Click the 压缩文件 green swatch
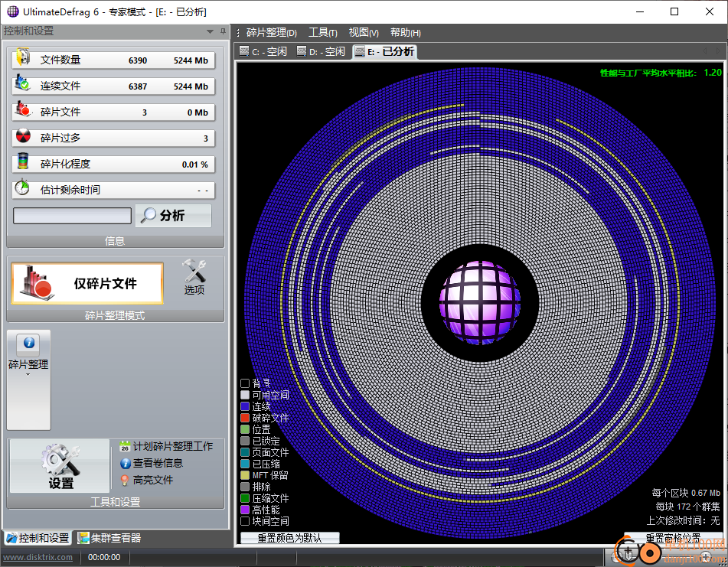The width and height of the screenshot is (728, 567). pyautogui.click(x=245, y=498)
